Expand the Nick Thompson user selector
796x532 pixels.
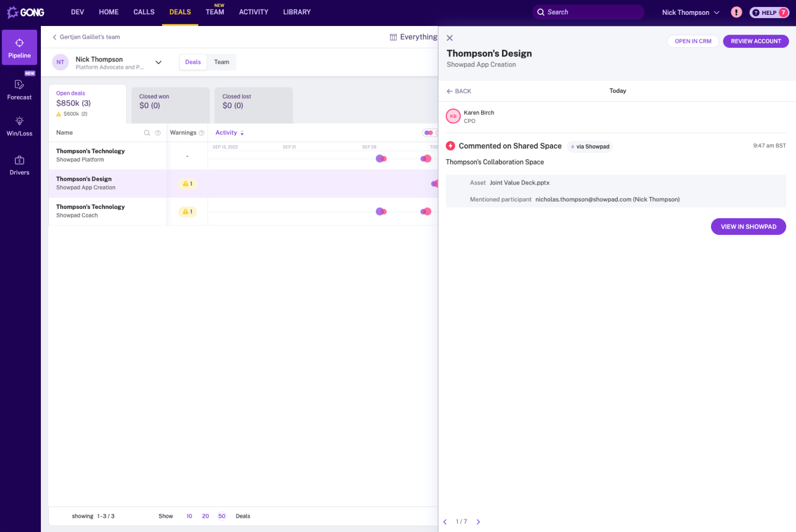[x=158, y=63]
